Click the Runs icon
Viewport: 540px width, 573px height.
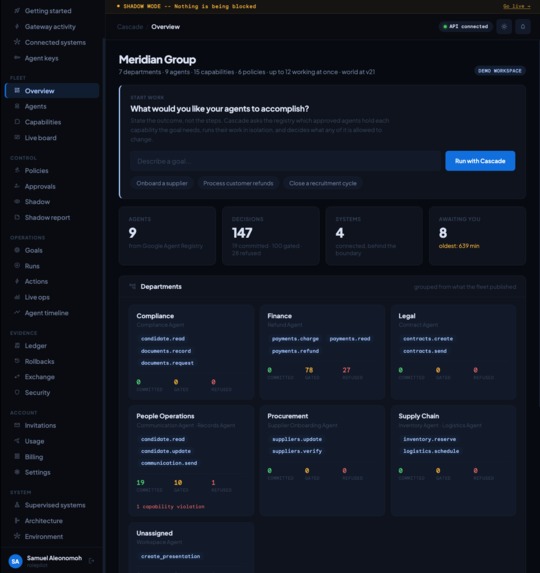tap(17, 266)
